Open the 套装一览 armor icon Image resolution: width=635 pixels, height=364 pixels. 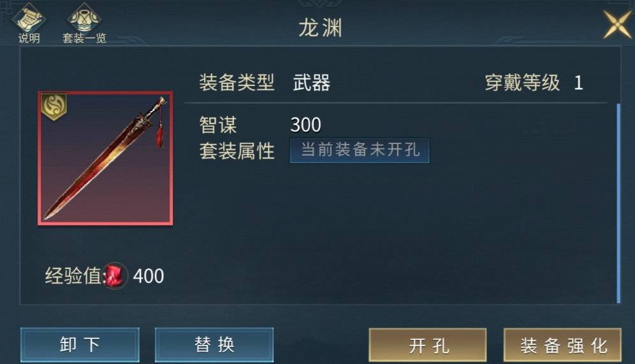[84, 17]
